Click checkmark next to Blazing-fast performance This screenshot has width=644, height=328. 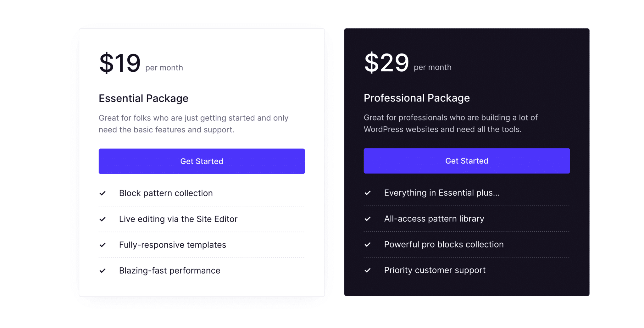pos(103,270)
